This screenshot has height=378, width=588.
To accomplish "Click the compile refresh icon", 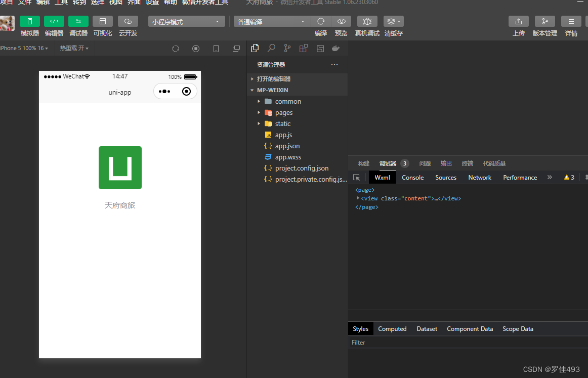I will tap(321, 21).
